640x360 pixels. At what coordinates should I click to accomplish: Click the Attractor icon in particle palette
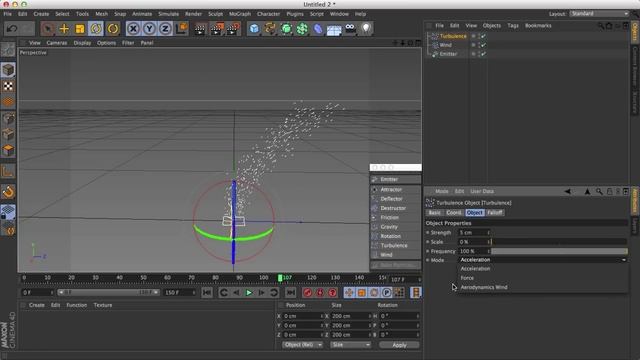[375, 189]
